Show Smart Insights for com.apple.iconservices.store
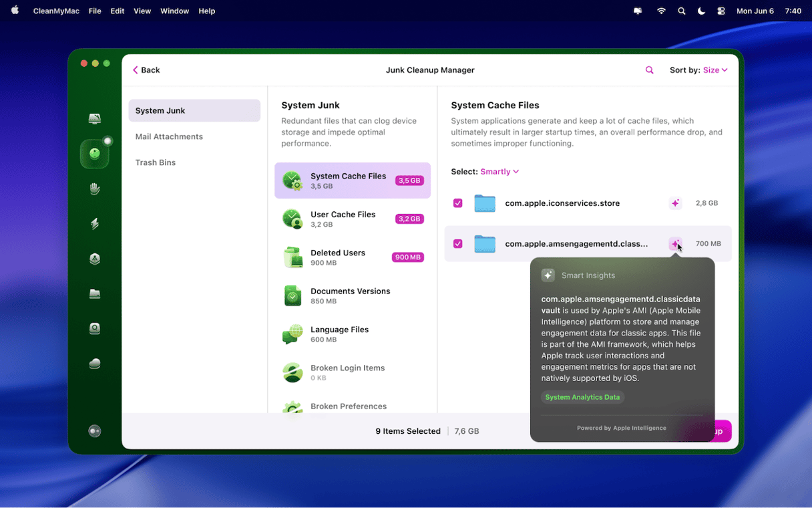The image size is (812, 508). coord(675,203)
